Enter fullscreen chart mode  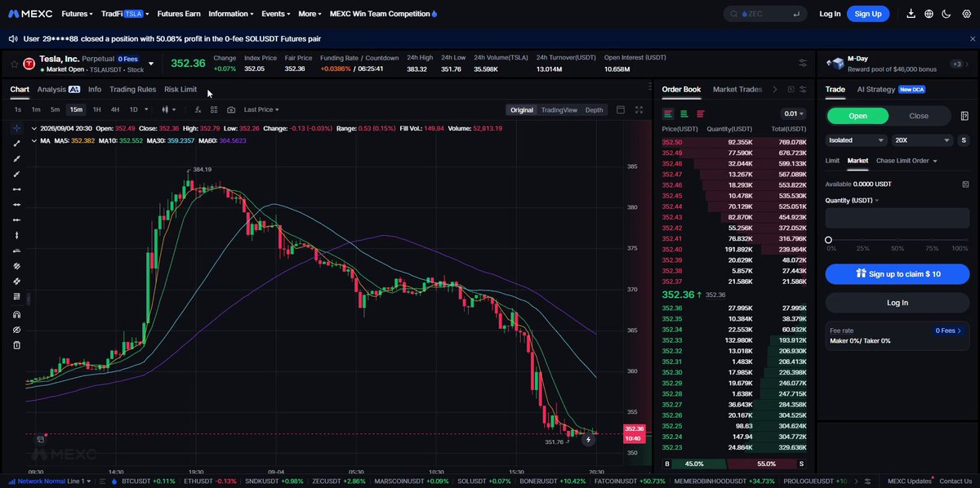coord(639,109)
